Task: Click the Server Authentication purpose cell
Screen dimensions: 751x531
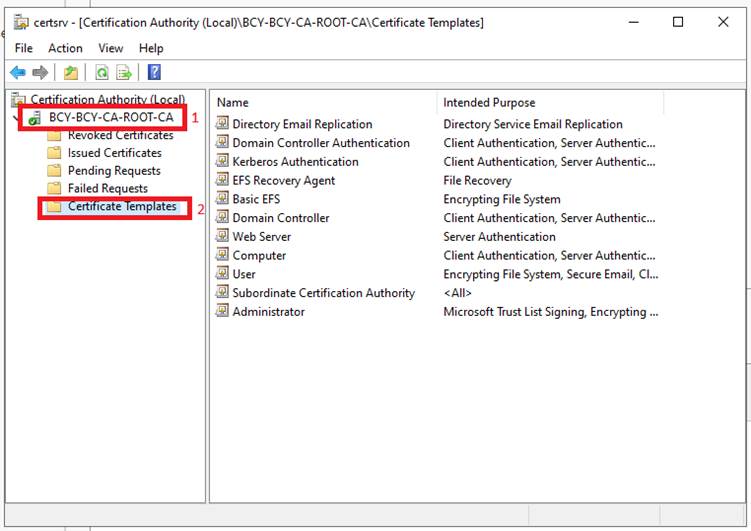Action: [x=500, y=237]
